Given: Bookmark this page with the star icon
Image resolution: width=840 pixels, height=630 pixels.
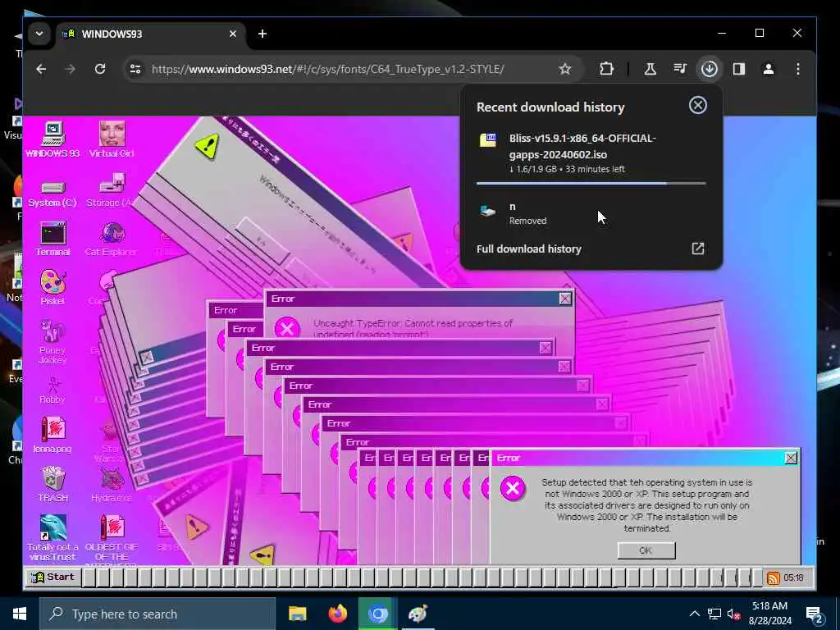Looking at the screenshot, I should point(564,69).
